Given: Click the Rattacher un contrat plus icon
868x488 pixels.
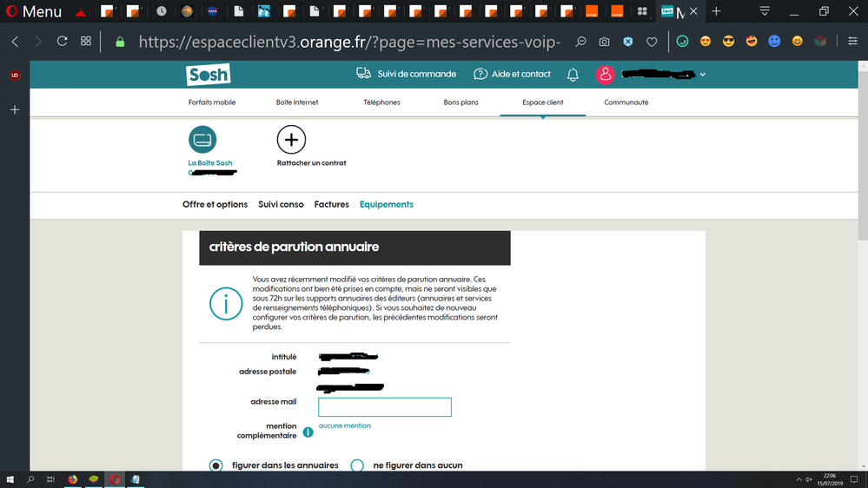Looking at the screenshot, I should [291, 140].
